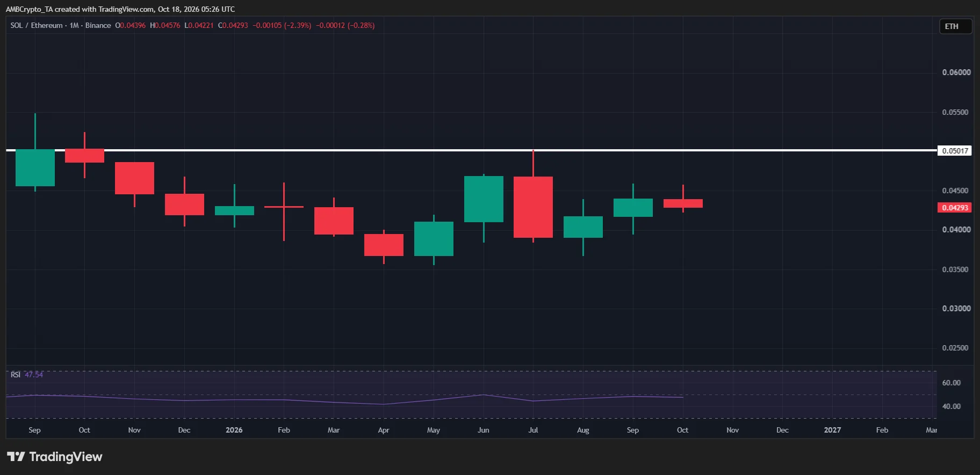
Task: Click the 0.02500 price scale label
Action: (955, 348)
